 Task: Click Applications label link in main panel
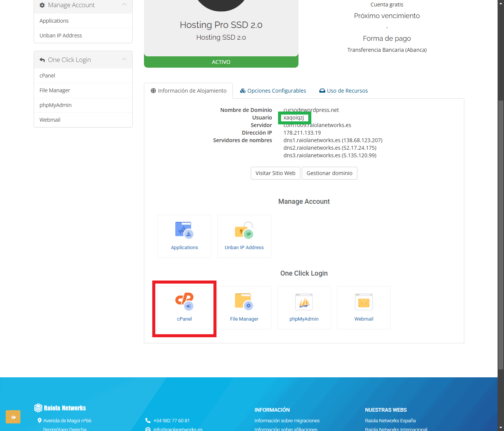pyautogui.click(x=184, y=248)
